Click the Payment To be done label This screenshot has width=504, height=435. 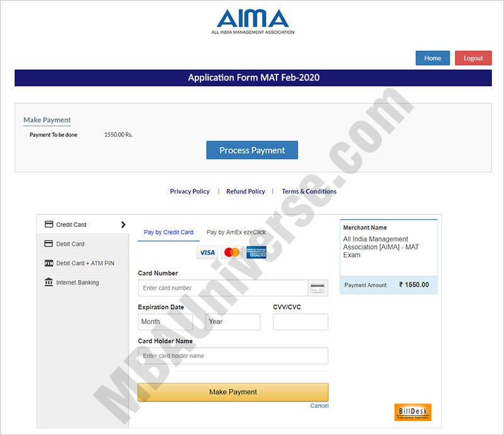54,134
